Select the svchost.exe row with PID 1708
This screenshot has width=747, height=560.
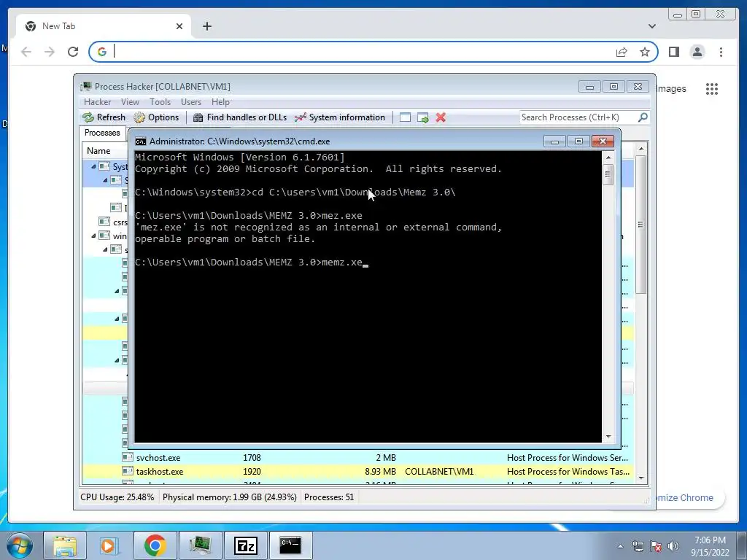pos(357,458)
